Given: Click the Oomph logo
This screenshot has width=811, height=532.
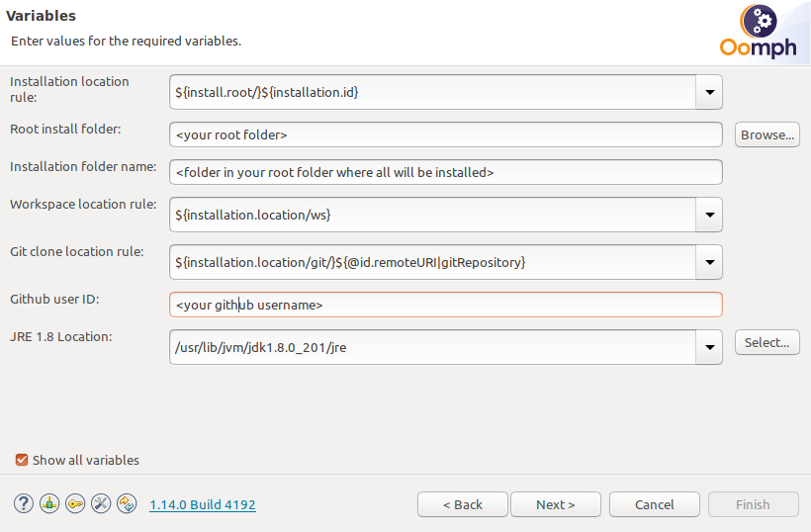Looking at the screenshot, I should 759,35.
